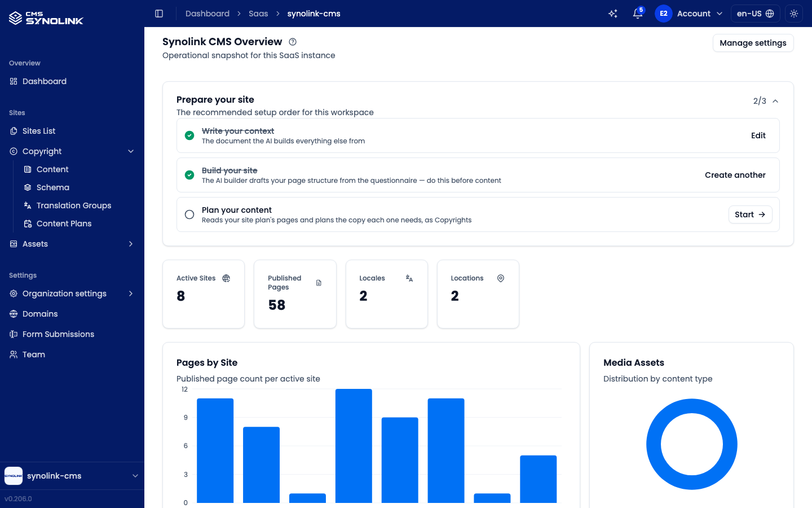Click Edit on Write your context
This screenshot has width=812, height=508.
click(x=758, y=135)
